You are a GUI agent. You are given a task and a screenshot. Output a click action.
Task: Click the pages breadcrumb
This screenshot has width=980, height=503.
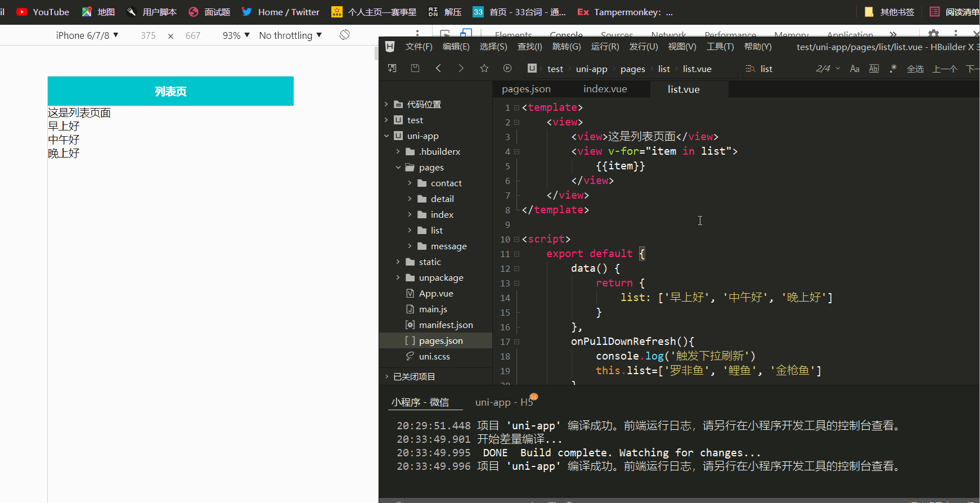click(x=632, y=69)
